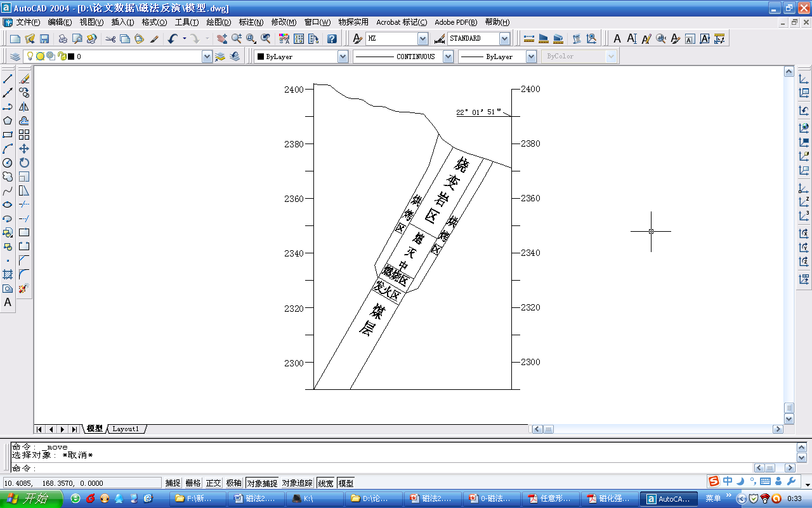Open taskbar window D:\论...
812x508 pixels.
click(x=374, y=498)
